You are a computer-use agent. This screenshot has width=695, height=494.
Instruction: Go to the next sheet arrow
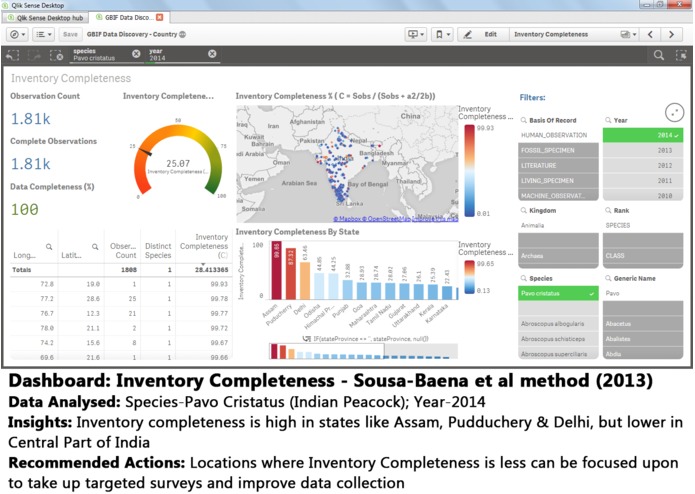672,34
